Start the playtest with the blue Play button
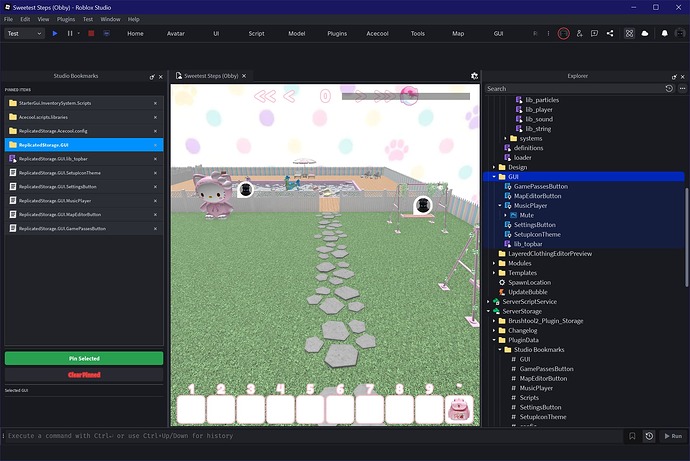Viewport: 690px width, 461px height. pos(55,33)
